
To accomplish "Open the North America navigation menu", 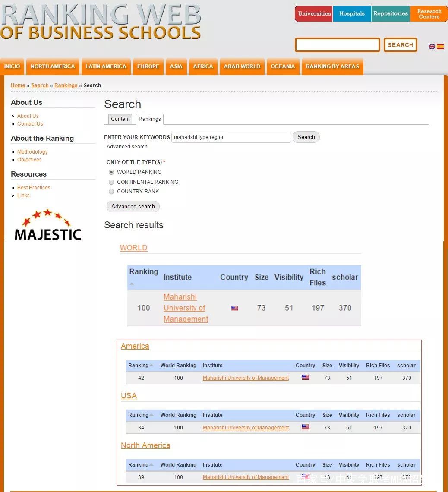I will 53,66.
